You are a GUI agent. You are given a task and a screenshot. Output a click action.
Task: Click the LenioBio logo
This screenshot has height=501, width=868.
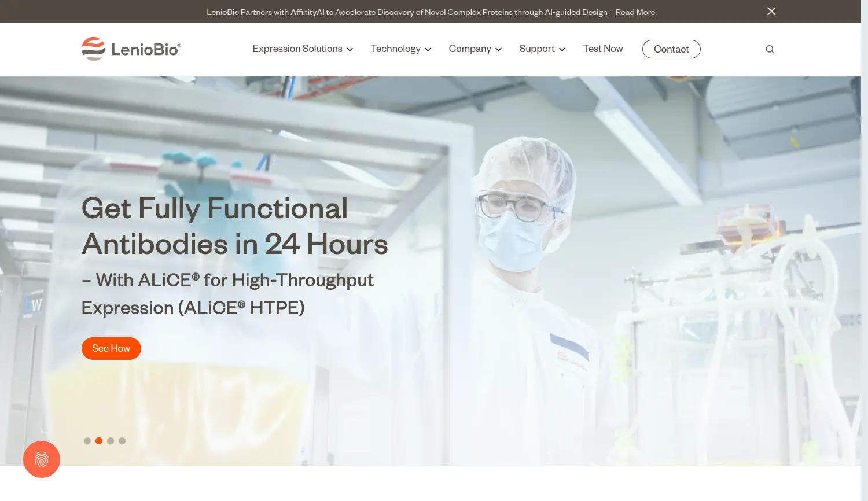coord(131,49)
